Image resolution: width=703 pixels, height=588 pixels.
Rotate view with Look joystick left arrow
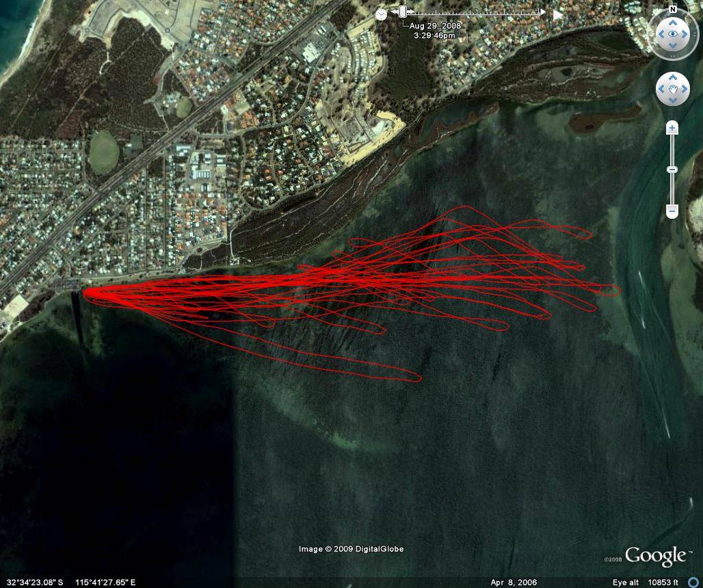click(x=659, y=34)
